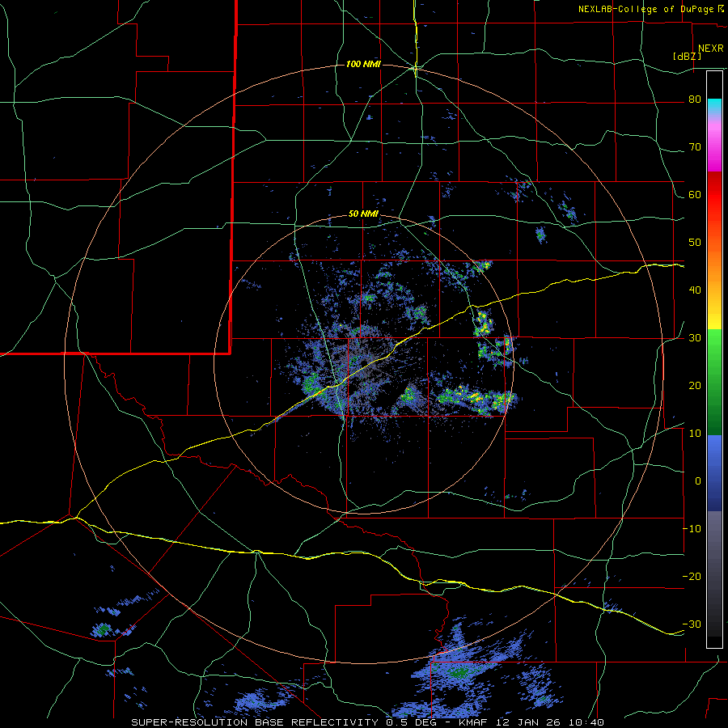Click the 40 value on the dBZ scale
728x728 pixels.
695,290
